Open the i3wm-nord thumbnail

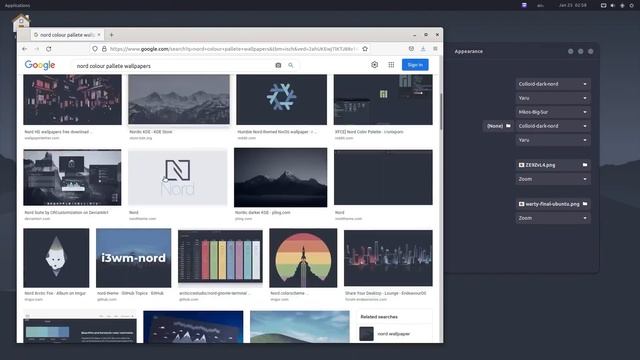point(133,258)
